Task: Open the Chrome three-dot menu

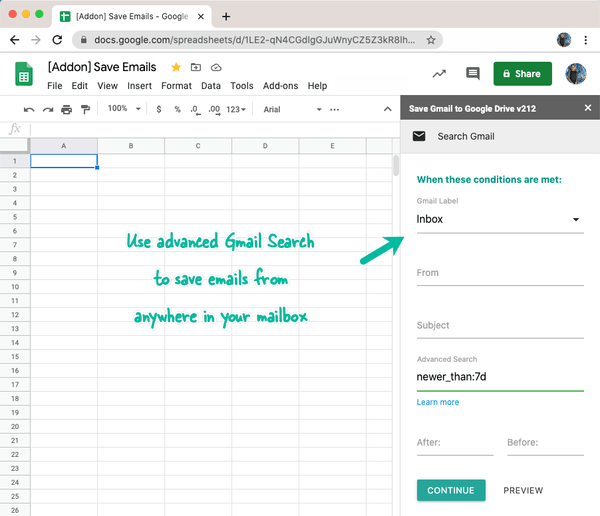Action: pyautogui.click(x=585, y=40)
